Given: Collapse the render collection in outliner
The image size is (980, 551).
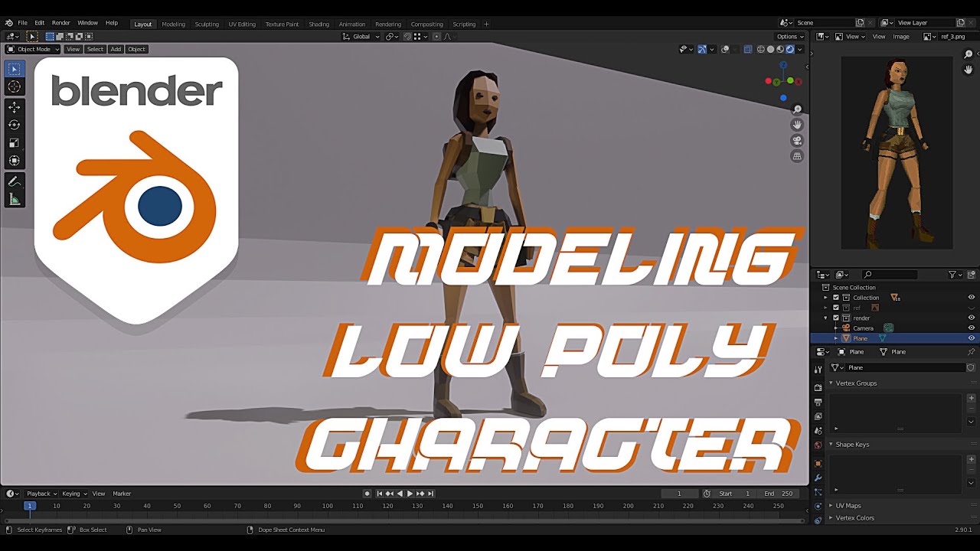Looking at the screenshot, I should point(825,318).
